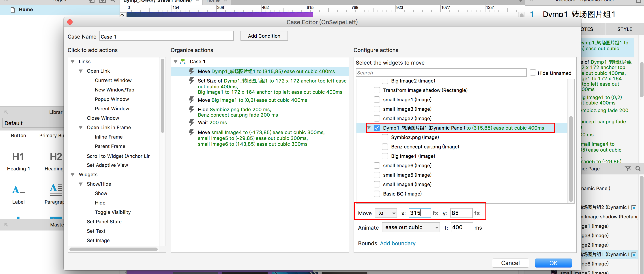644x274 pixels.
Task: Click the Add Condition button
Action: coord(264,36)
